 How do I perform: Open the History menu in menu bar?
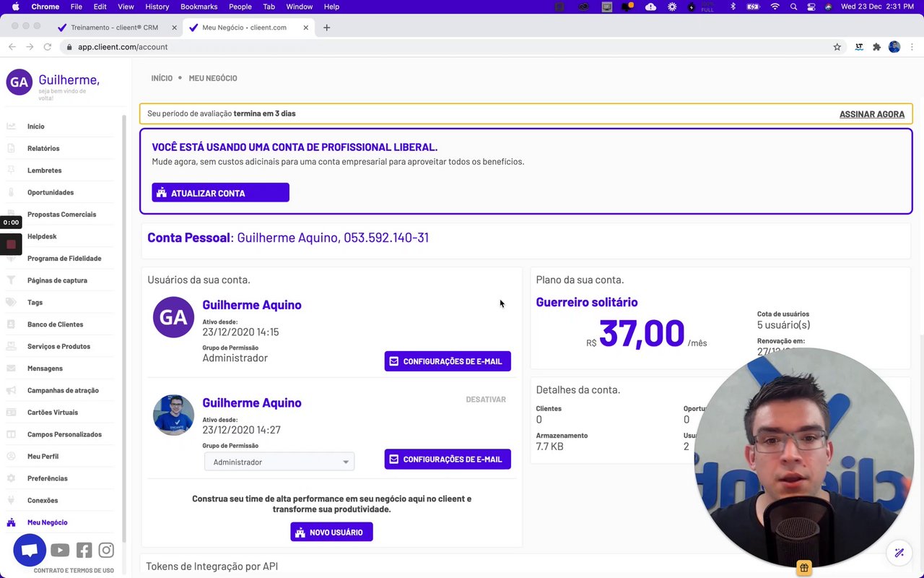tap(157, 7)
